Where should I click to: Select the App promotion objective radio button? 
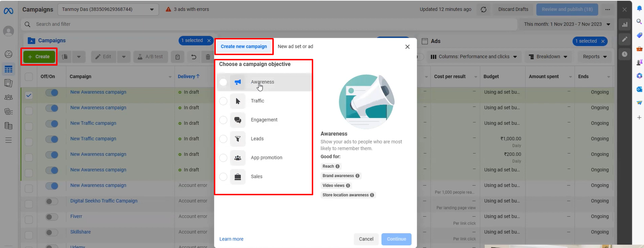(223, 158)
